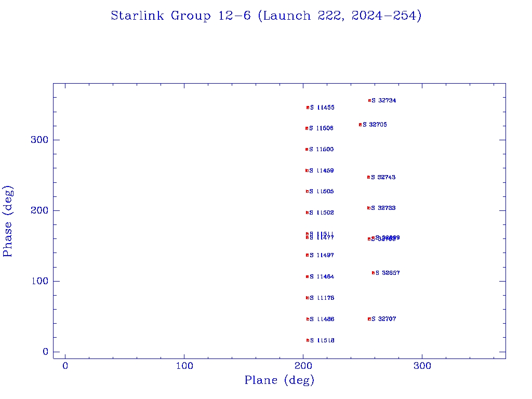Click the x-axis tick label '100'
The width and height of the screenshot is (532, 399).
(184, 366)
